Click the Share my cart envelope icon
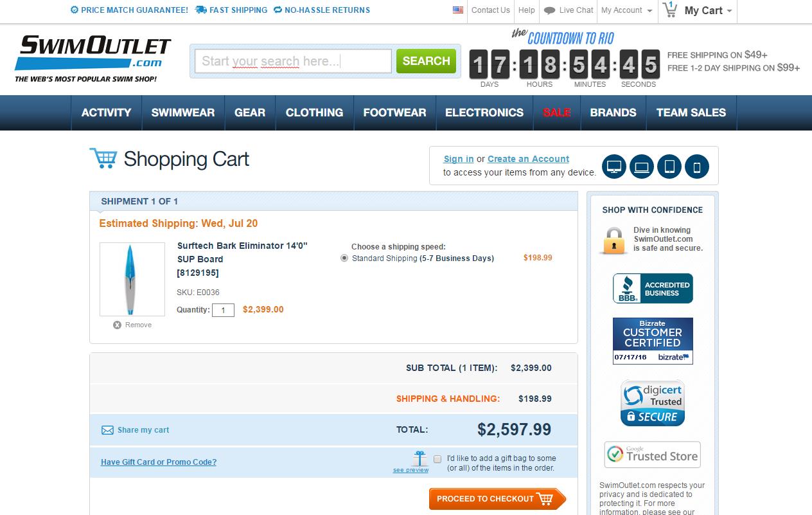 click(x=107, y=429)
